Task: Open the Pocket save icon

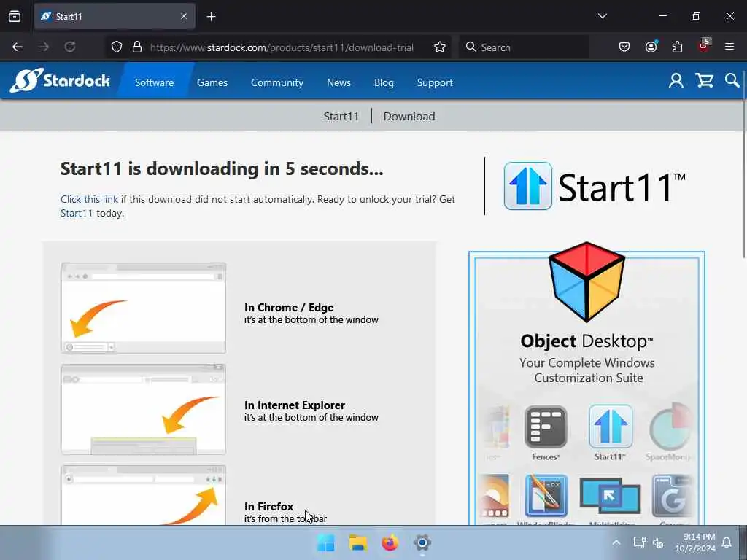Action: (624, 47)
